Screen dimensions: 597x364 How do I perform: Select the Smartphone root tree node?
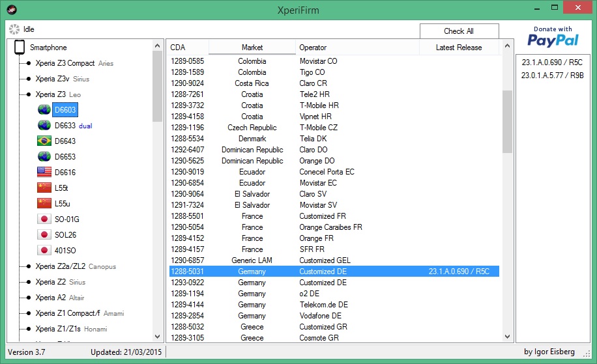tap(48, 47)
